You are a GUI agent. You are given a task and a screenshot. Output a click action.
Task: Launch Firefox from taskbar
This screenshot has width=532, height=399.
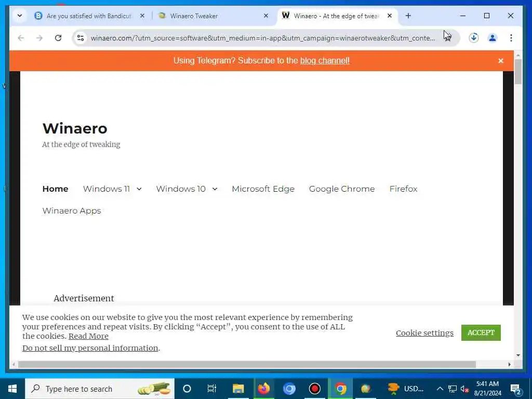[x=263, y=389]
